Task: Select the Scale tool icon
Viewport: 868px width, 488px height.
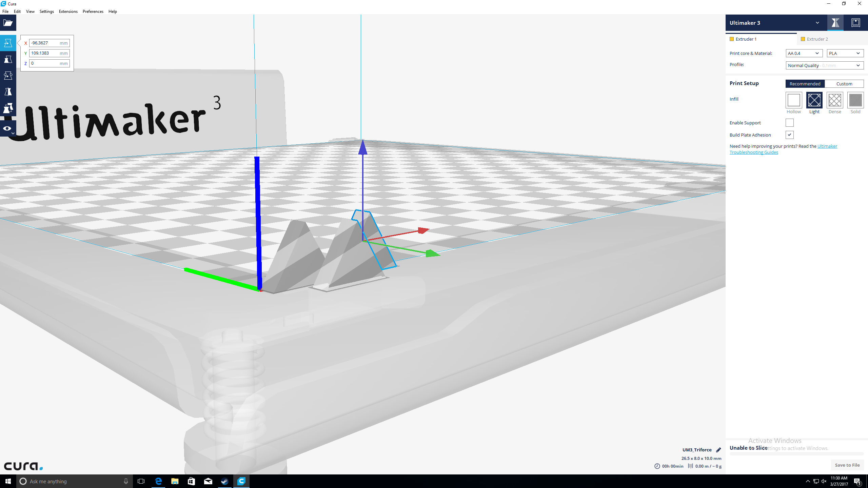Action: pyautogui.click(x=8, y=59)
